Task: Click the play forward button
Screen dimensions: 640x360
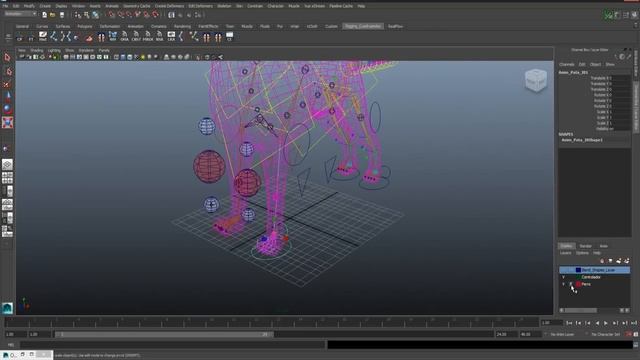Action: (606, 323)
